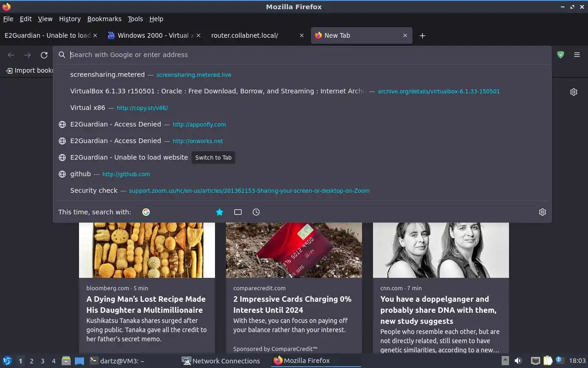Open the start menu on taskbar
This screenshot has width=588, height=368.
(x=7, y=361)
